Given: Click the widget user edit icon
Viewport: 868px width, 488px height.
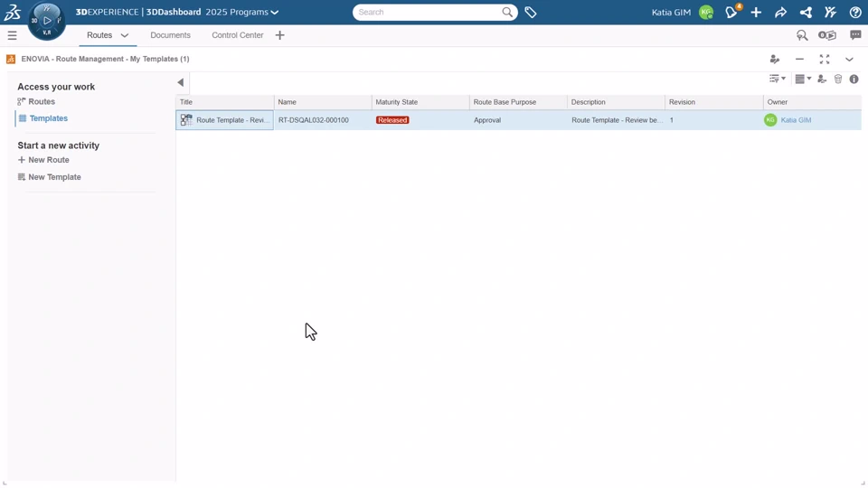Looking at the screenshot, I should (775, 60).
